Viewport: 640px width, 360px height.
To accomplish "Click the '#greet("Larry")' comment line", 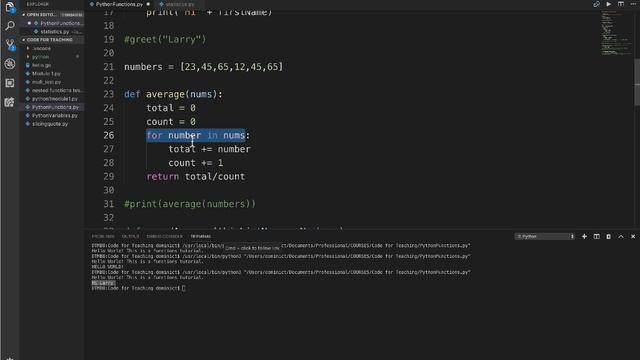I will click(165, 40).
